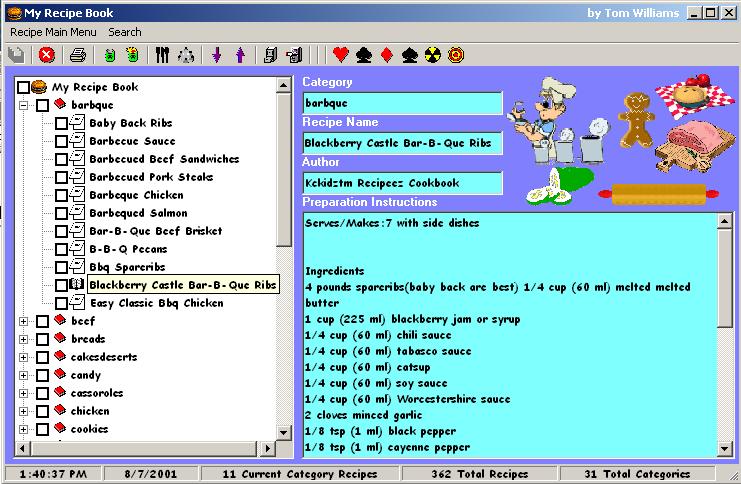
Task: Click the fork and knife toolbar icon
Action: pyautogui.click(x=164, y=55)
